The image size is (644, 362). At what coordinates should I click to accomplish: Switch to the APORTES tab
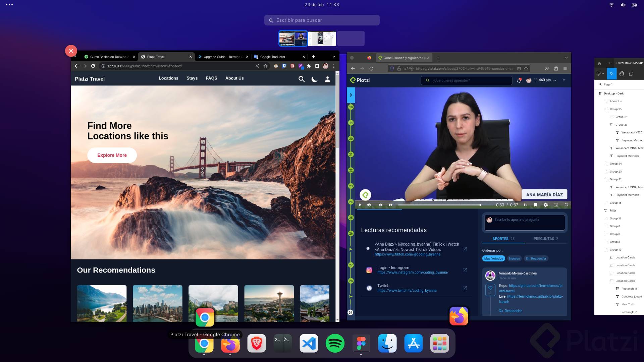[x=503, y=239]
